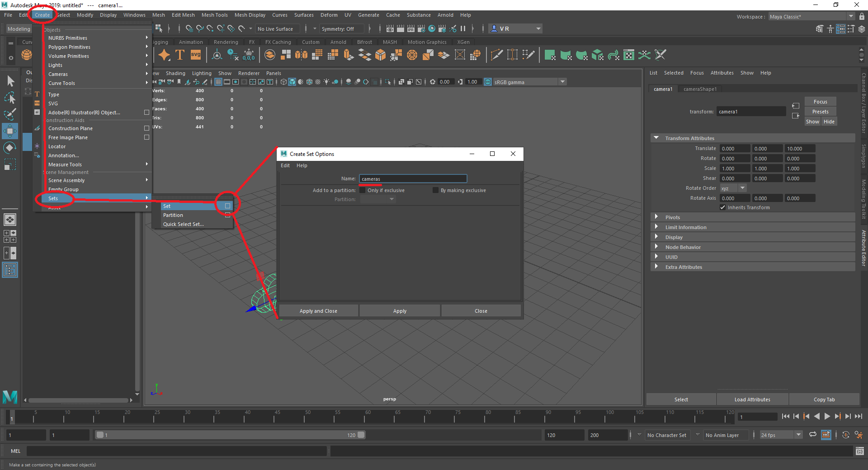The width and height of the screenshot is (868, 470).
Task: Open the Windows menu
Action: point(134,15)
